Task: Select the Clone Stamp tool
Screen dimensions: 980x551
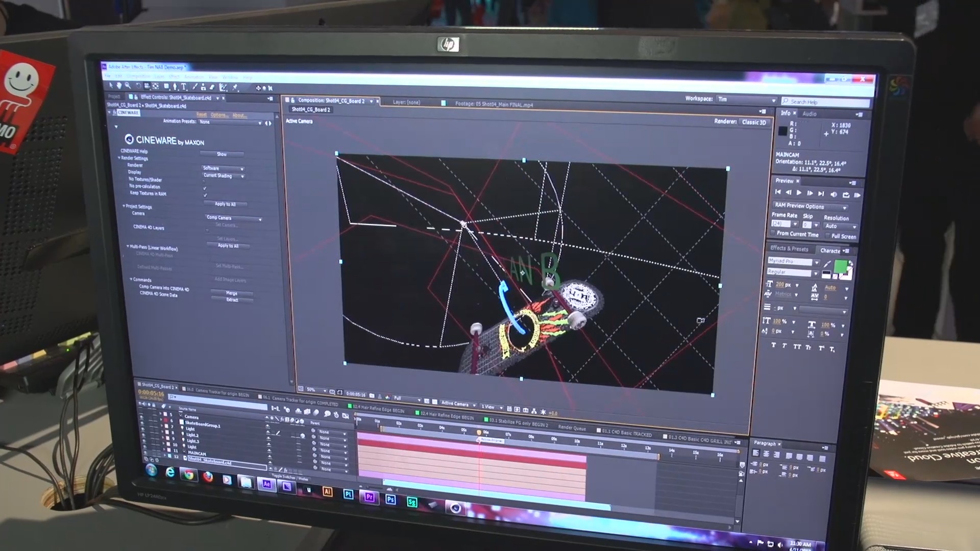Action: click(x=203, y=87)
